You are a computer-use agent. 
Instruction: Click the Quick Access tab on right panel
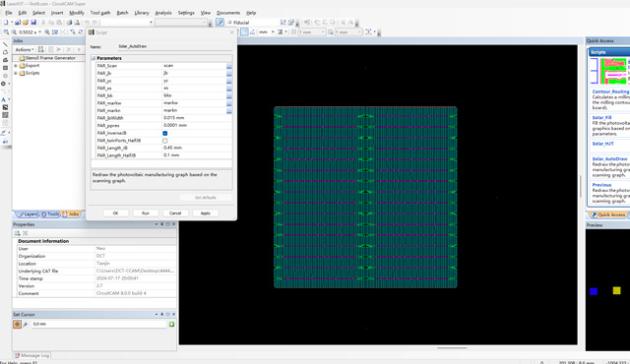[608, 215]
